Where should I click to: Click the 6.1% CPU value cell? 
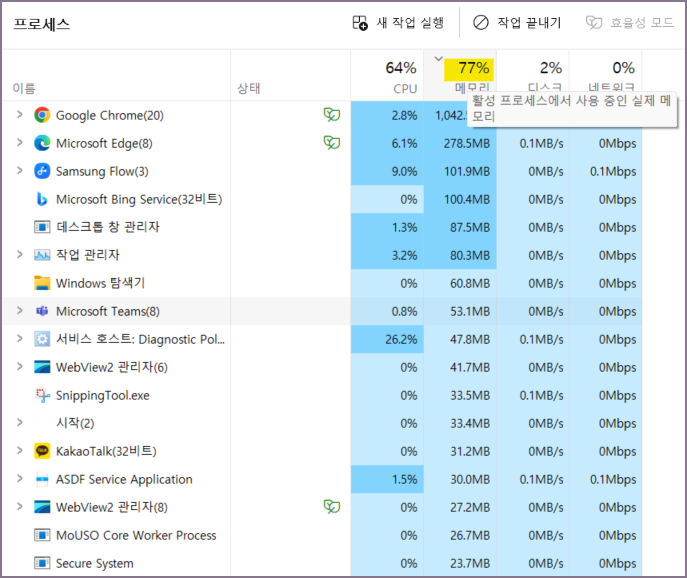[x=387, y=143]
